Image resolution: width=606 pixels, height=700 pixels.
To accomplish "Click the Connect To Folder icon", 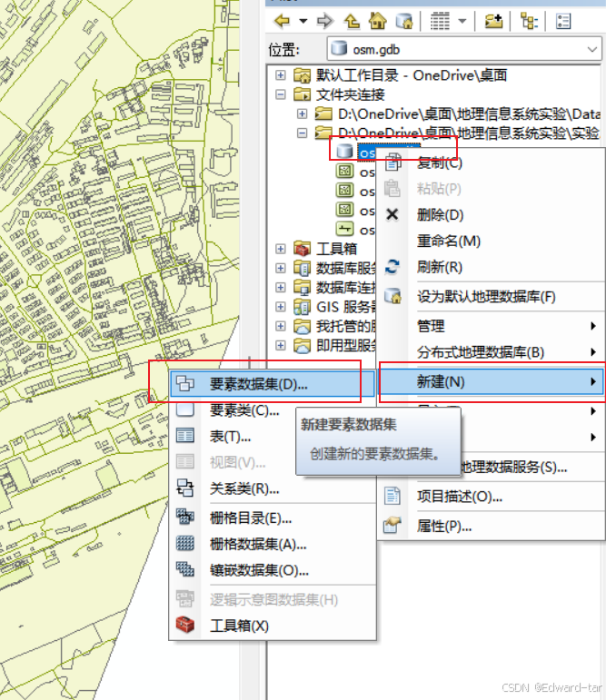I will tap(493, 21).
